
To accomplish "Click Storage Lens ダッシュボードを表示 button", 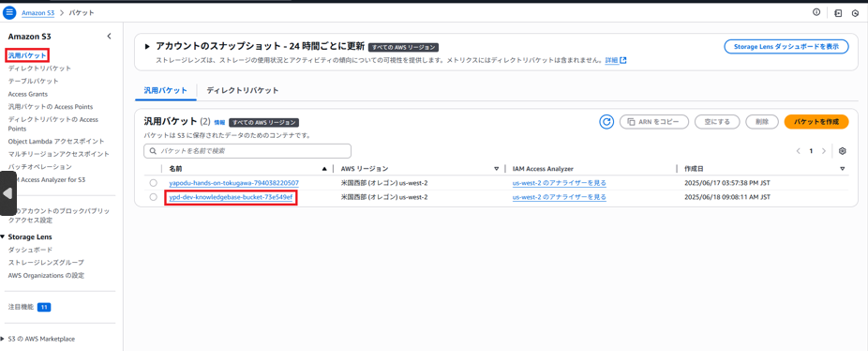I will tap(786, 47).
